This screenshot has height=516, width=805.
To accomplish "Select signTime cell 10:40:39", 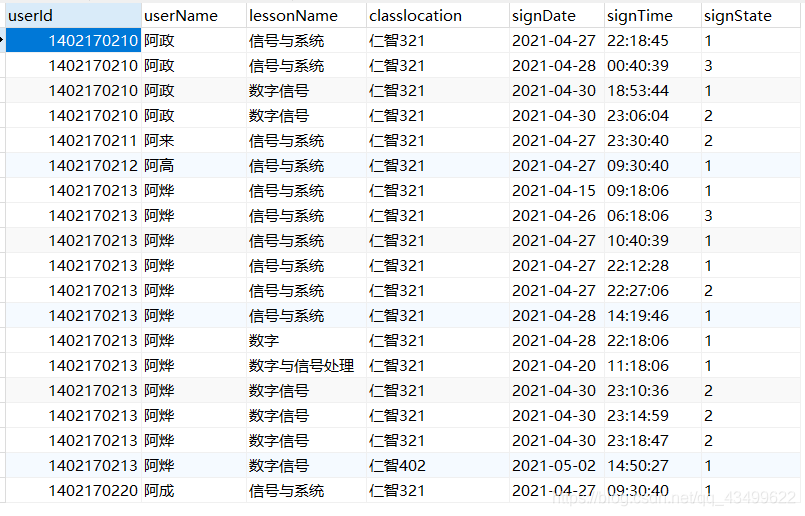I will (x=653, y=241).
